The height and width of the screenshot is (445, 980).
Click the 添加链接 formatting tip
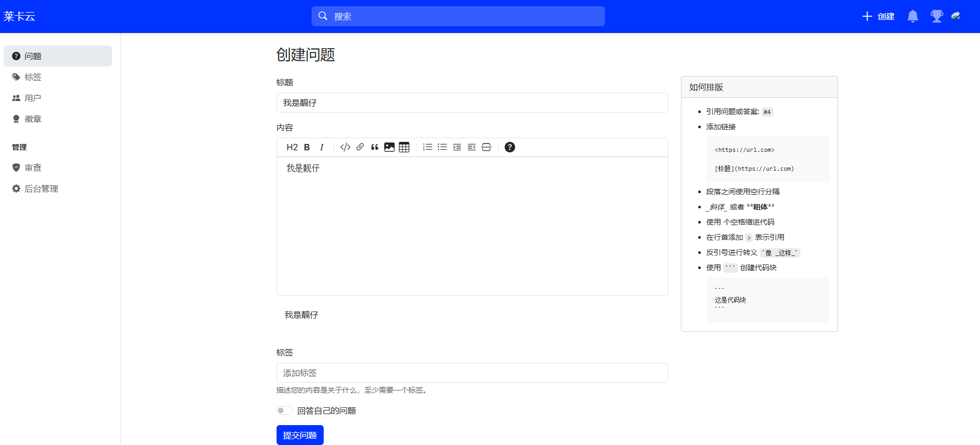[721, 127]
